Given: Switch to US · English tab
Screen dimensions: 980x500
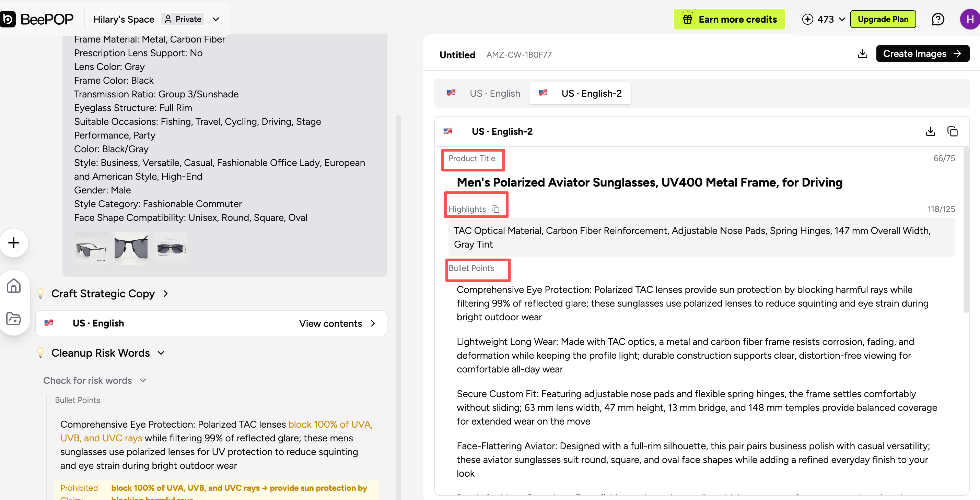Looking at the screenshot, I should 483,93.
